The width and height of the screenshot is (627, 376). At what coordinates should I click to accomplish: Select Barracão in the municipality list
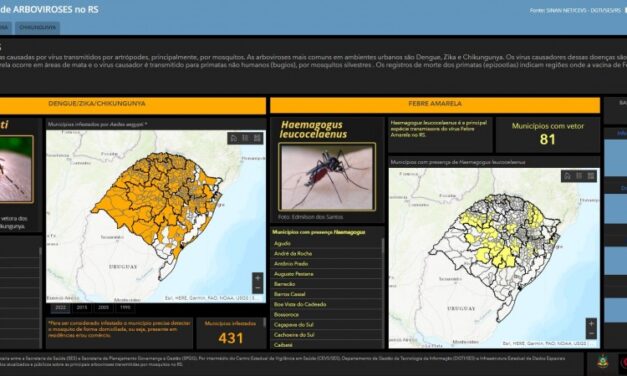pos(326,284)
